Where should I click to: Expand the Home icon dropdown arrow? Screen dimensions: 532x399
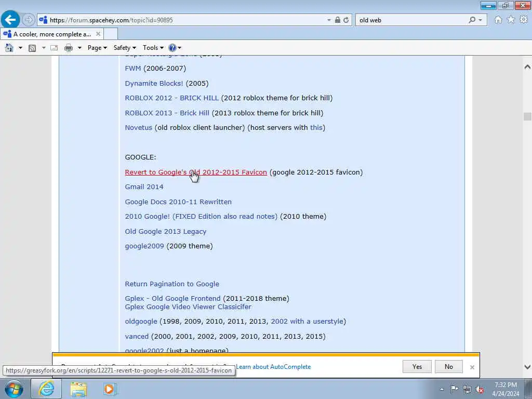pos(20,48)
